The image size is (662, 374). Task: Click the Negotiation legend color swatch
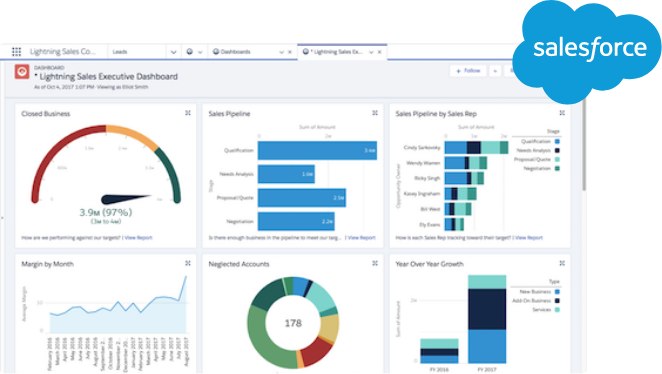557,168
